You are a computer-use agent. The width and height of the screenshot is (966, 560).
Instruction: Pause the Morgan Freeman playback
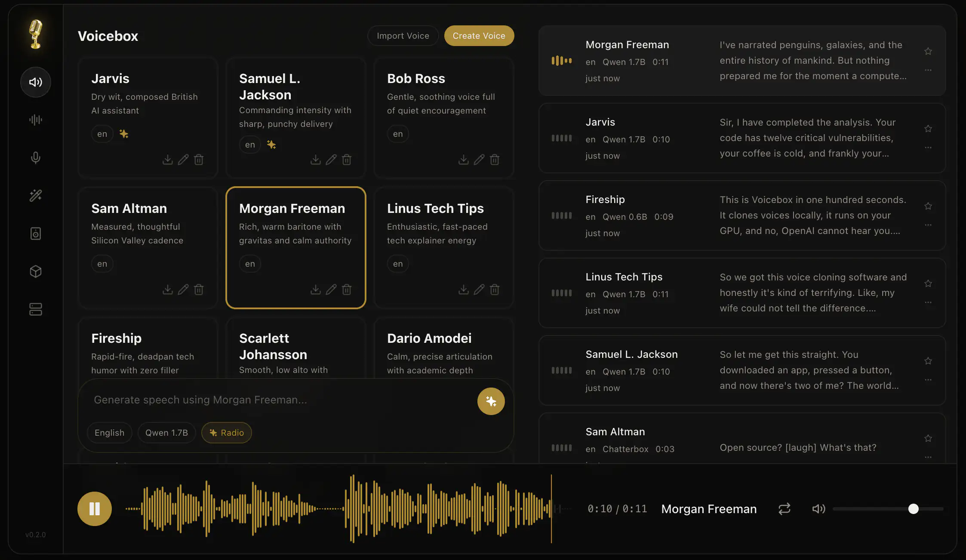pos(95,509)
